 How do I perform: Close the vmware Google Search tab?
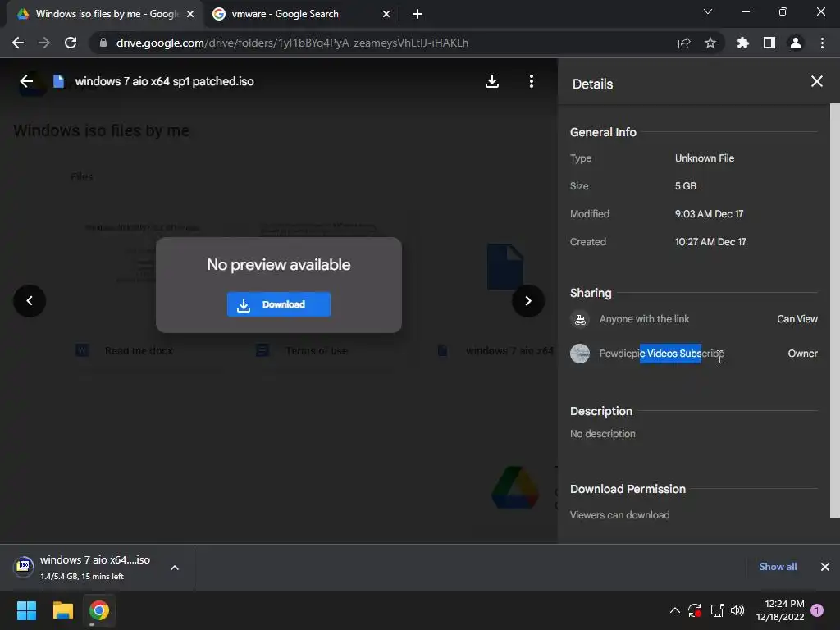tap(386, 14)
